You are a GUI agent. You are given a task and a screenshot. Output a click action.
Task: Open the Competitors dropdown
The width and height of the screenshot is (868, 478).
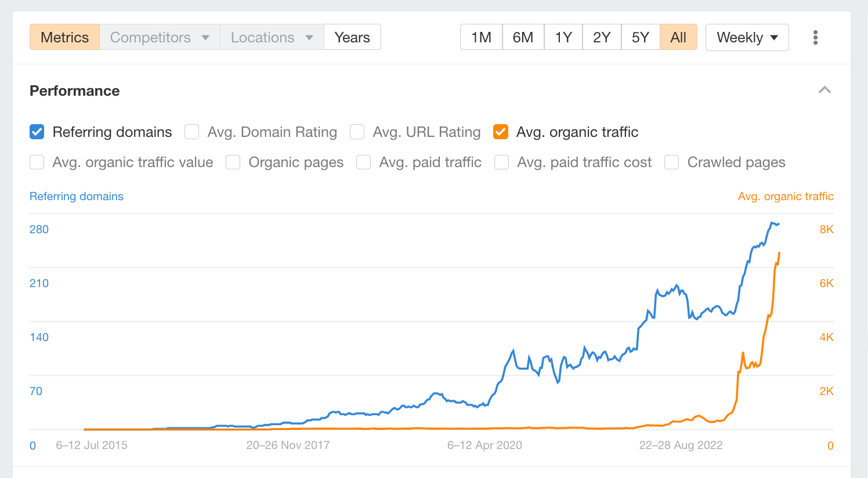click(160, 37)
